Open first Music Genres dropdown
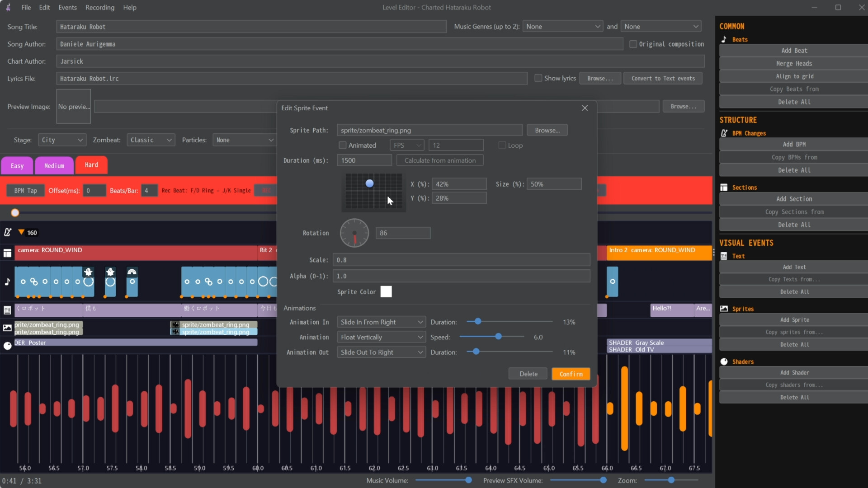This screenshot has height=488, width=868. tap(563, 27)
